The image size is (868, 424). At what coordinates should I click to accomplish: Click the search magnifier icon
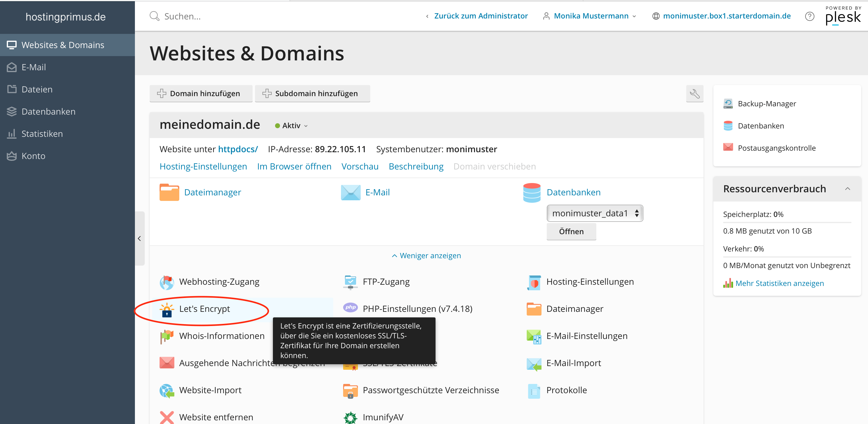(x=154, y=16)
